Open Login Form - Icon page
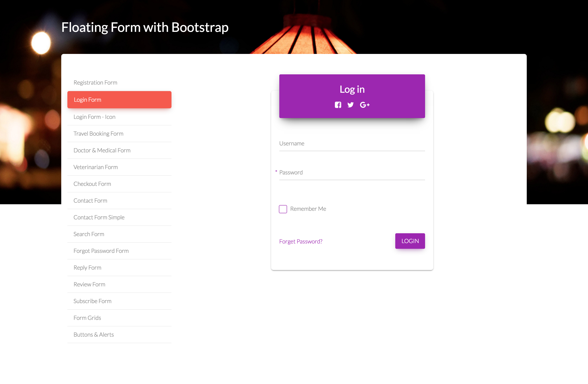This screenshot has width=588, height=384. 119,117
